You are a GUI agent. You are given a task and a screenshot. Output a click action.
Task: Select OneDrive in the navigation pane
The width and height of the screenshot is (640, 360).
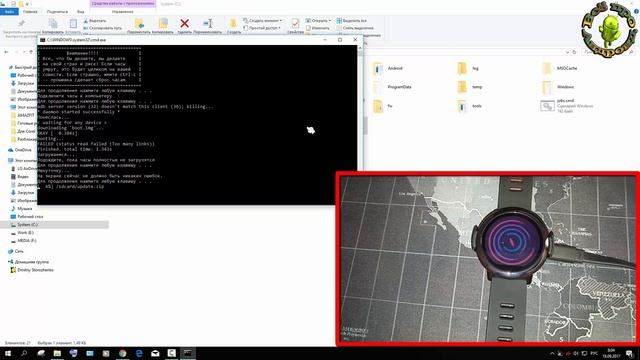coord(20,150)
